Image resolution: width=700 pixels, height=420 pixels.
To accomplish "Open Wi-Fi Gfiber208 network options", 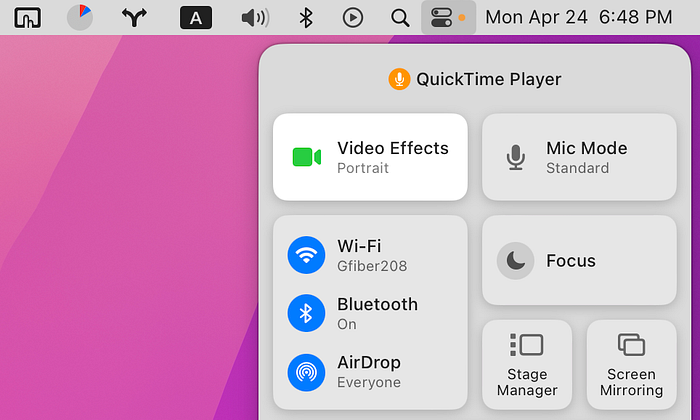I will pos(372,255).
